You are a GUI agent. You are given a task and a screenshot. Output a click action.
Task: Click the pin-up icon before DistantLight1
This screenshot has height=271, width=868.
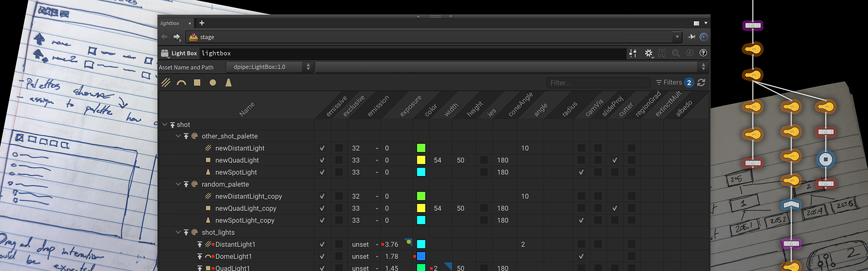199,244
